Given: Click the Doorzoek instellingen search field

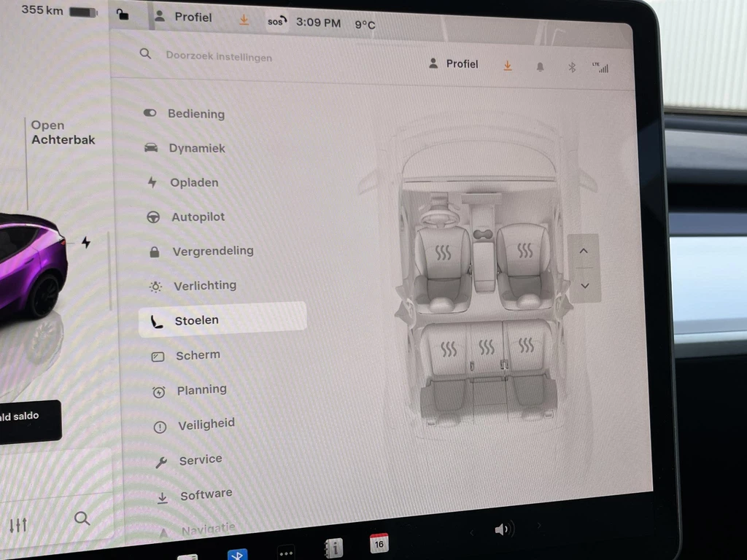Looking at the screenshot, I should (x=219, y=56).
